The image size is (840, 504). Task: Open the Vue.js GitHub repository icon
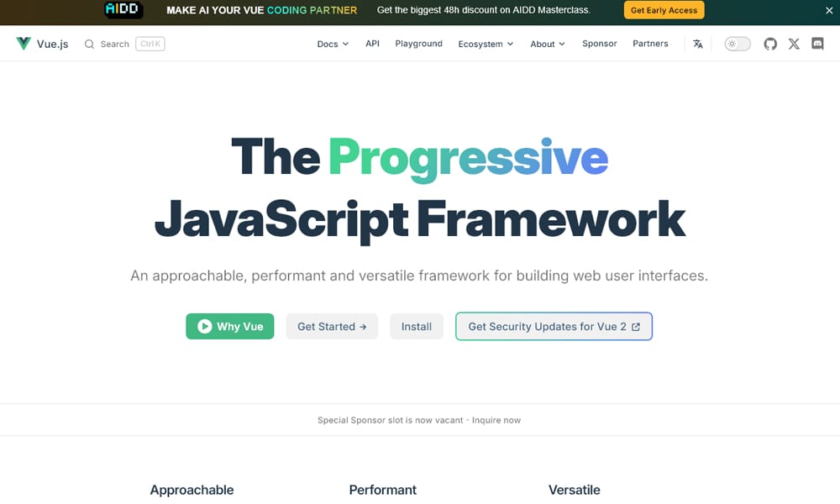coord(770,43)
